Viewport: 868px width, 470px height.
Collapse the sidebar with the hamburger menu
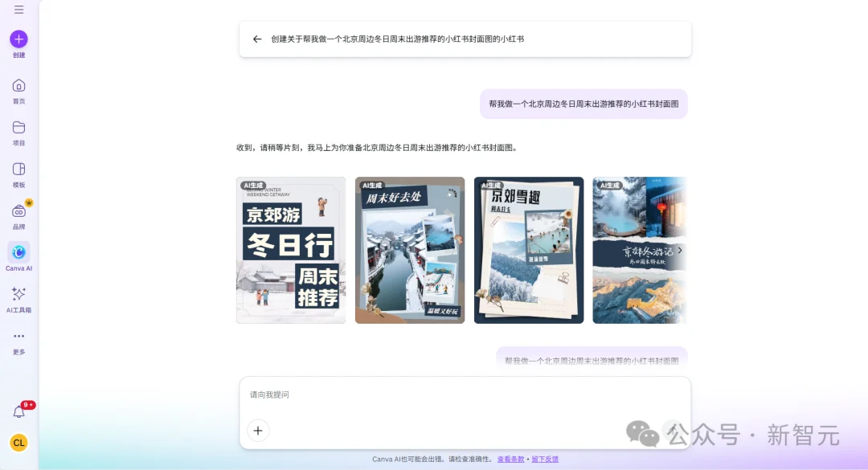pyautogui.click(x=18, y=10)
